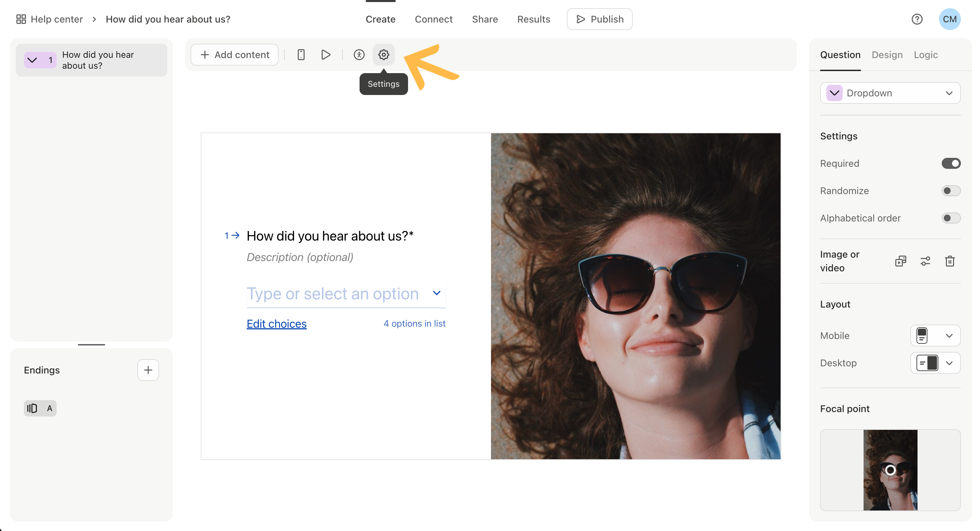Replace image using the media gallery icon
The width and height of the screenshot is (980, 531).
(x=900, y=261)
